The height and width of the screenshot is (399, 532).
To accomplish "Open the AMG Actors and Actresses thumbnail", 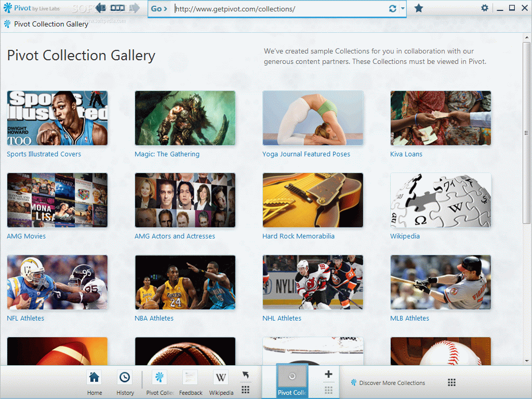I will pos(185,200).
